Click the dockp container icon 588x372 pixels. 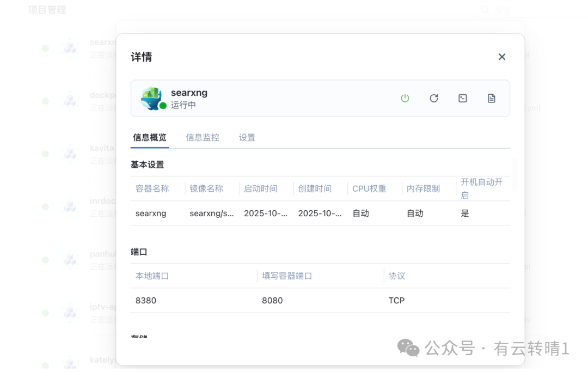pyautogui.click(x=70, y=100)
